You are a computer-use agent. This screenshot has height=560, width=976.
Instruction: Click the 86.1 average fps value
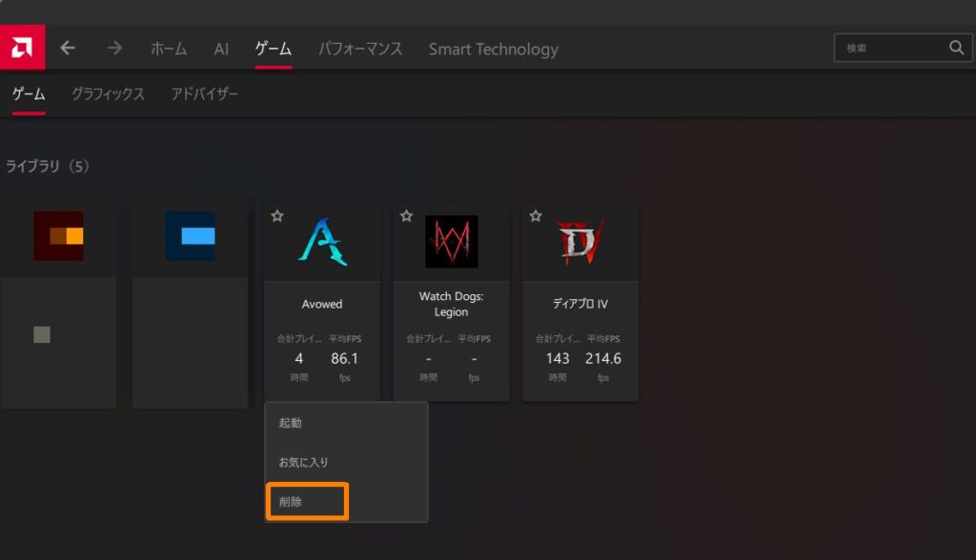[x=344, y=358]
